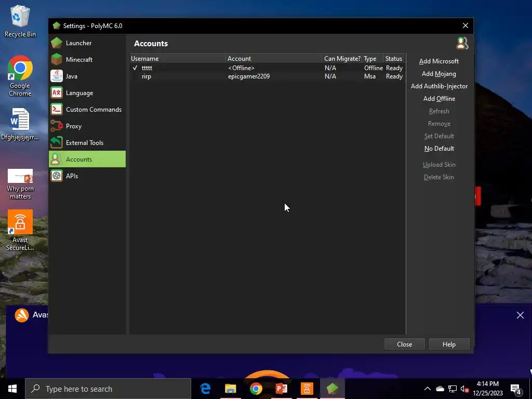Sort by the Account column header

point(274,58)
